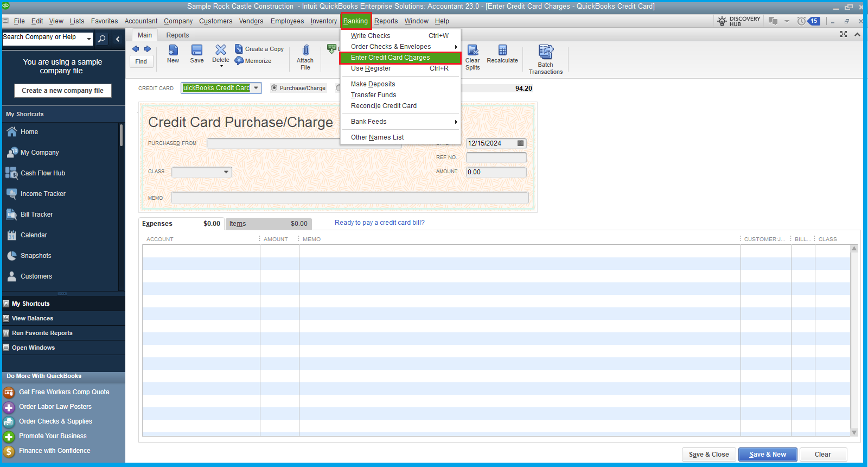Click the expenses table scrollbar down arrow

pyautogui.click(x=854, y=432)
